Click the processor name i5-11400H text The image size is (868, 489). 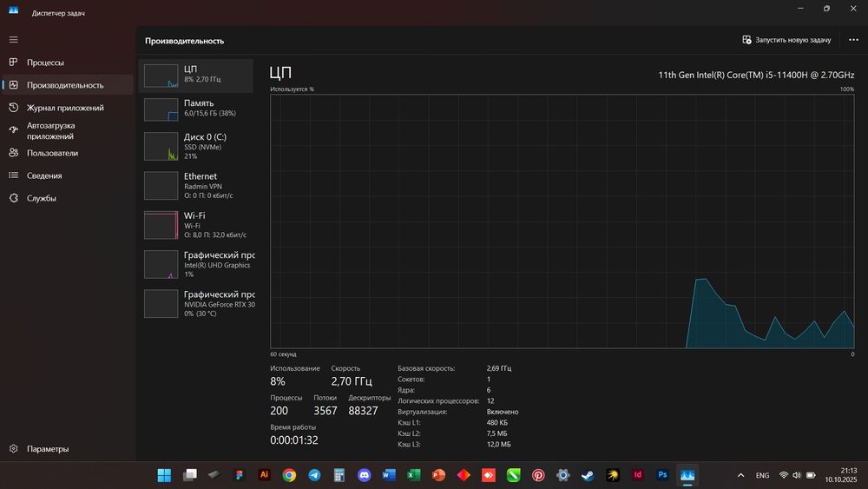[x=756, y=75]
